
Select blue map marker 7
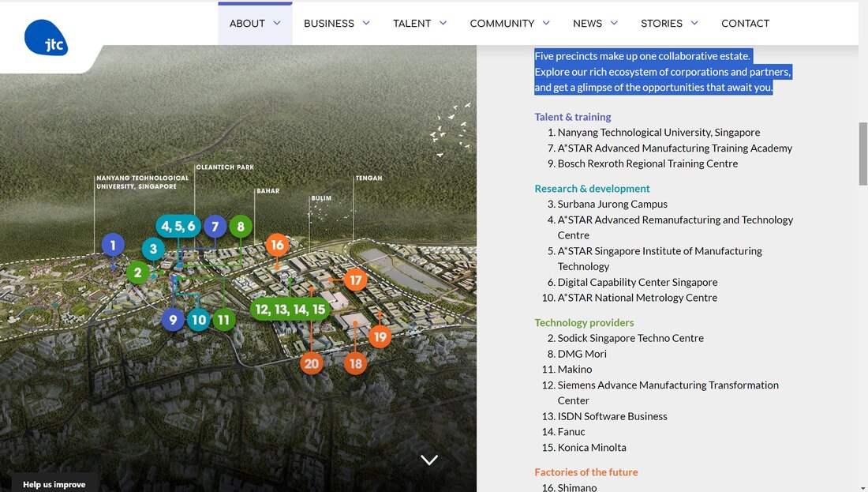coord(215,226)
